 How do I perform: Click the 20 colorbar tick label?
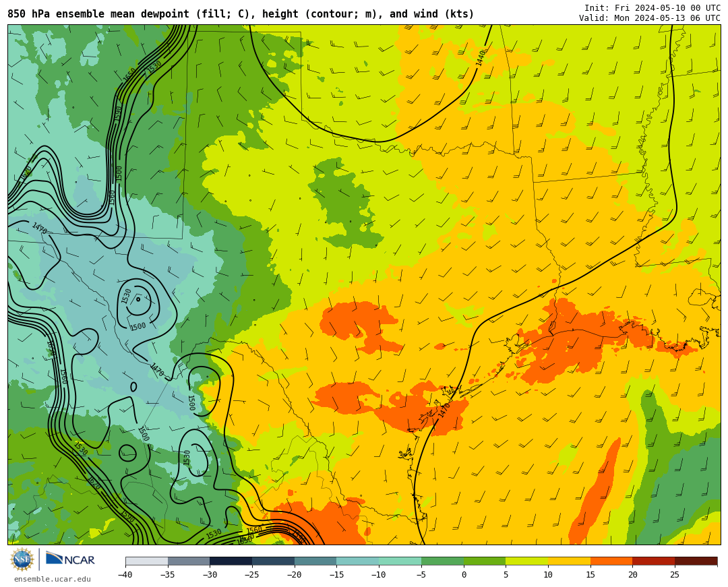point(633,574)
